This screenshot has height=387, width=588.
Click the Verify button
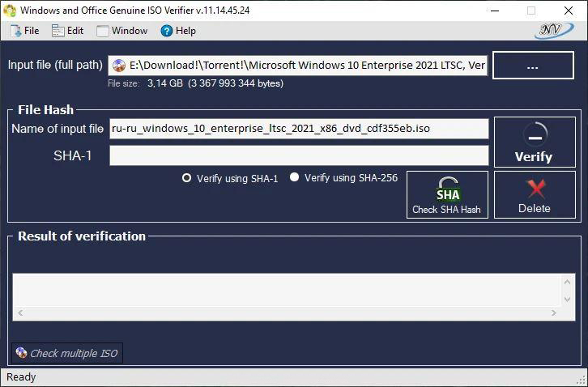pos(535,142)
